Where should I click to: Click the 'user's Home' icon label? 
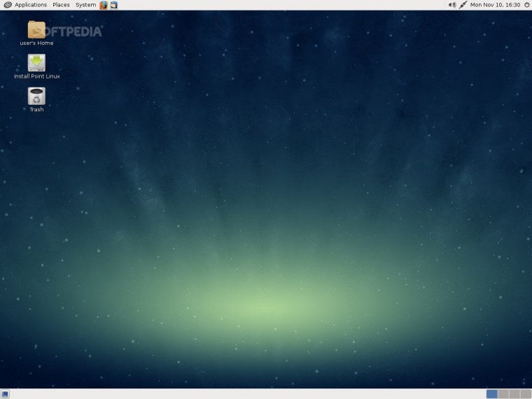[x=36, y=43]
